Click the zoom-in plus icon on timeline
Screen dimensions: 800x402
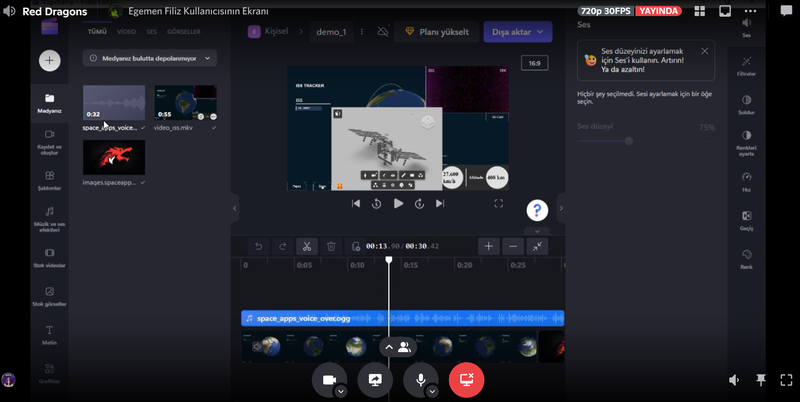tap(488, 246)
